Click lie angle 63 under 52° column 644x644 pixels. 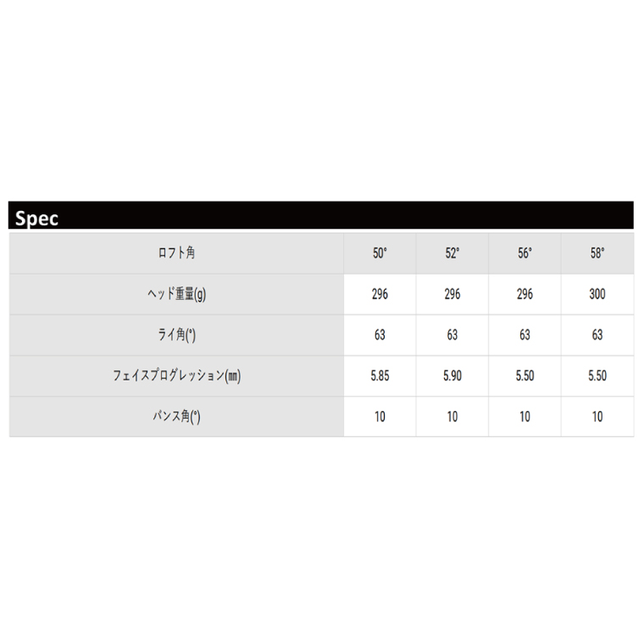point(452,335)
